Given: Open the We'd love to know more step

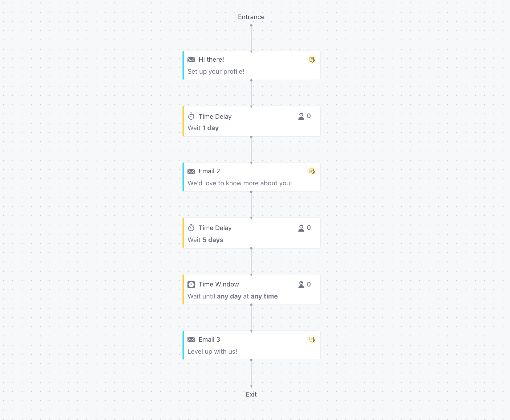Looking at the screenshot, I should [252, 177].
